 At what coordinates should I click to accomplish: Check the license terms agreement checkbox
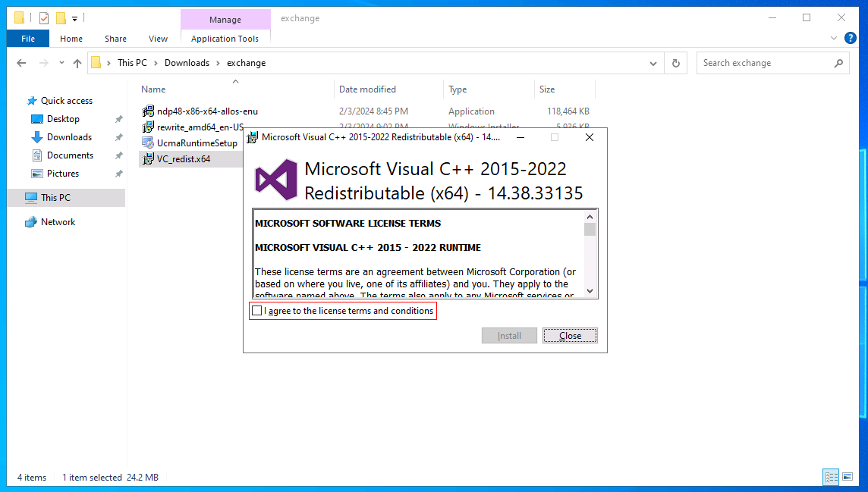[x=257, y=311]
